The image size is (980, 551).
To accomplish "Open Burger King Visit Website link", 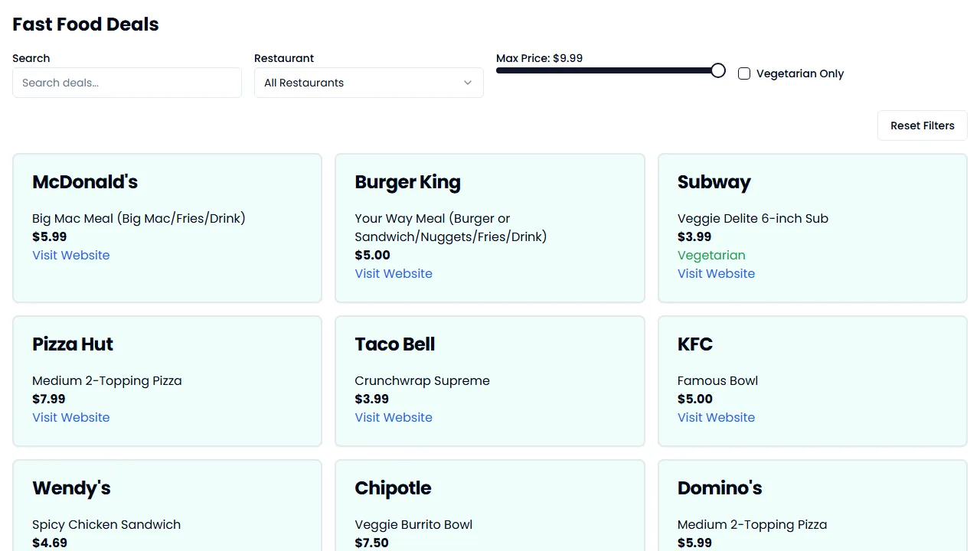I will (394, 274).
